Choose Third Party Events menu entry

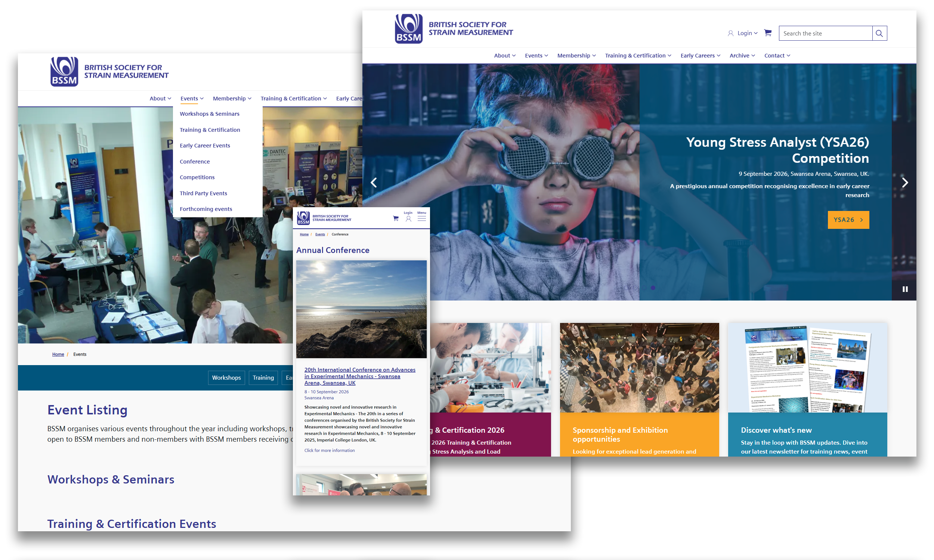click(203, 193)
